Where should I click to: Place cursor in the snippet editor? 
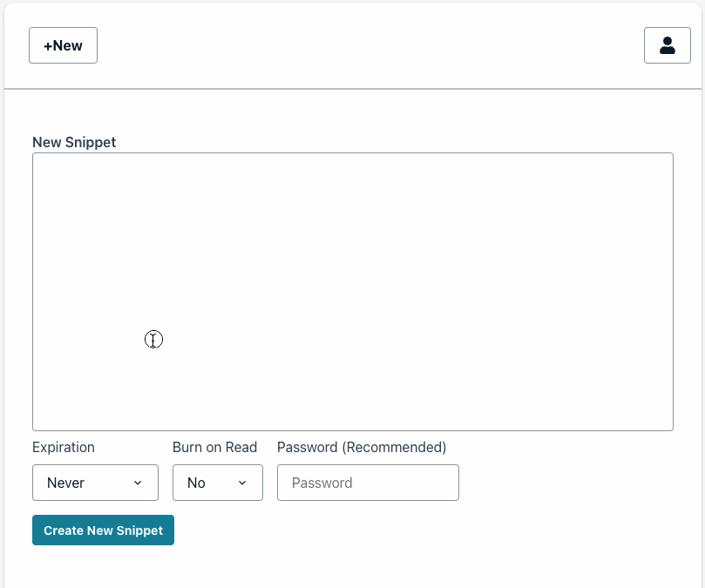coord(352,291)
